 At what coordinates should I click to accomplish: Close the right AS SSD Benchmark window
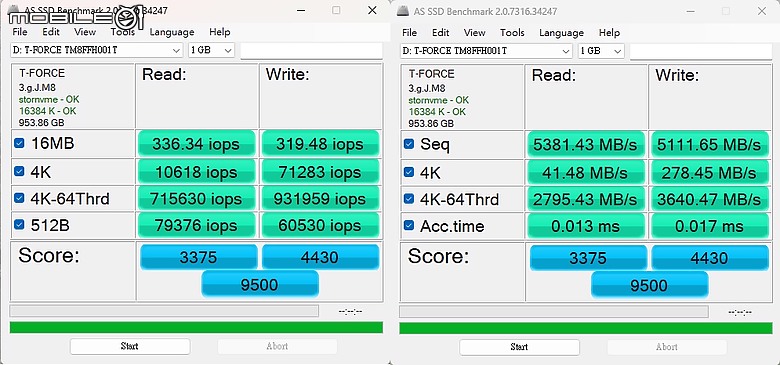762,10
